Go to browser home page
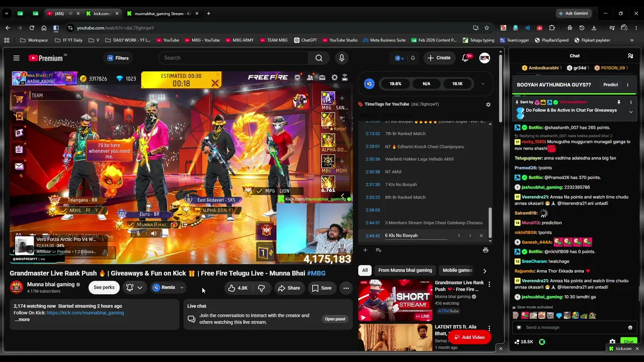 [x=44, y=28]
